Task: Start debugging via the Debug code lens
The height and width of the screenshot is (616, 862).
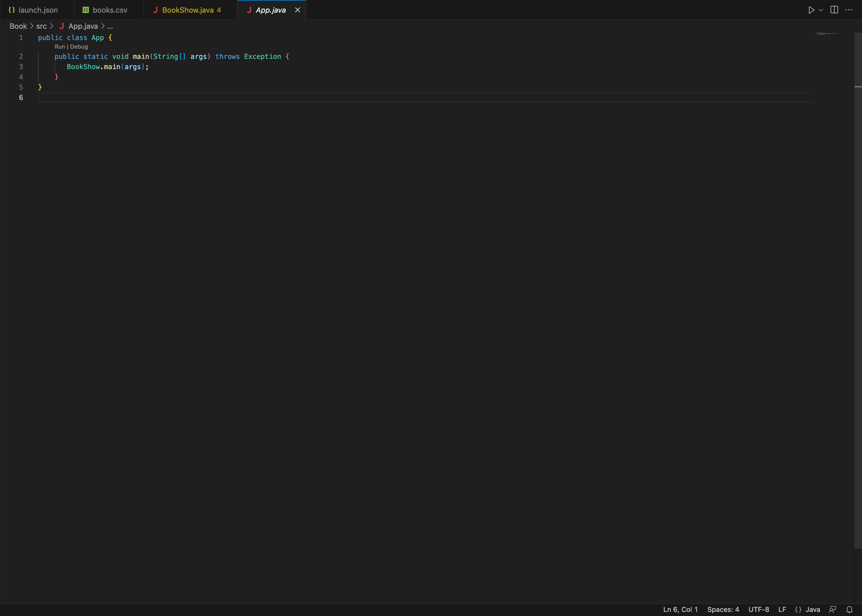Action: tap(79, 47)
